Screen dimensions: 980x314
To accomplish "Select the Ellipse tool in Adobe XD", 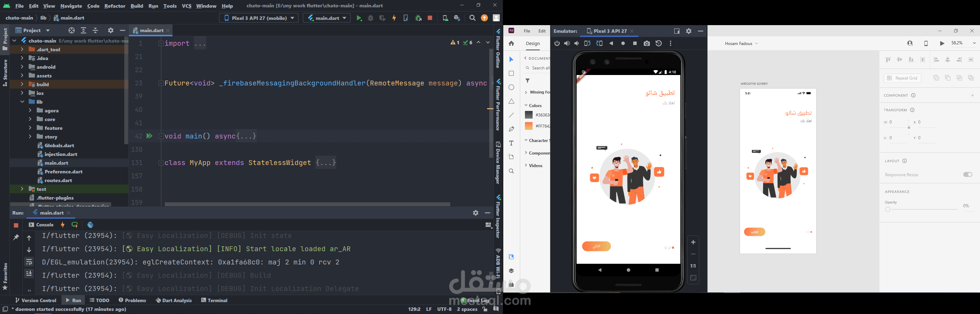I will click(x=511, y=88).
